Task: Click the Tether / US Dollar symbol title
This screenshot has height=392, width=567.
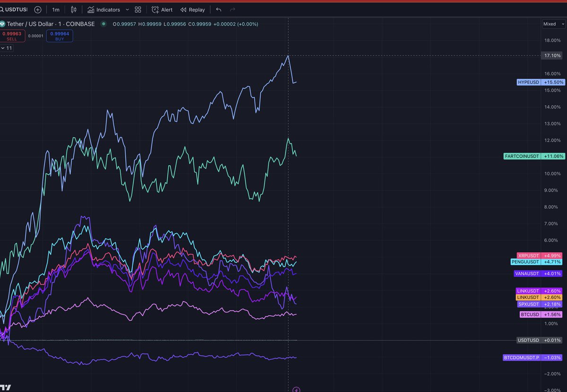Action: (x=51, y=24)
